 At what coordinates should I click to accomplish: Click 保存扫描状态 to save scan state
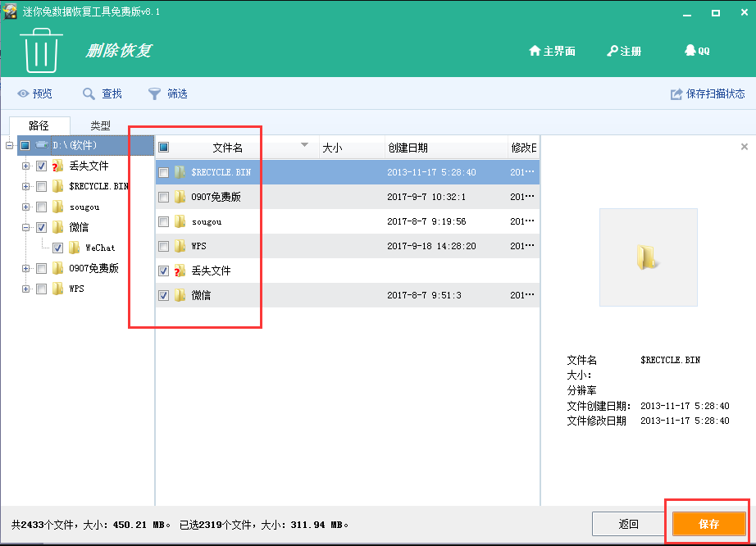(x=708, y=93)
